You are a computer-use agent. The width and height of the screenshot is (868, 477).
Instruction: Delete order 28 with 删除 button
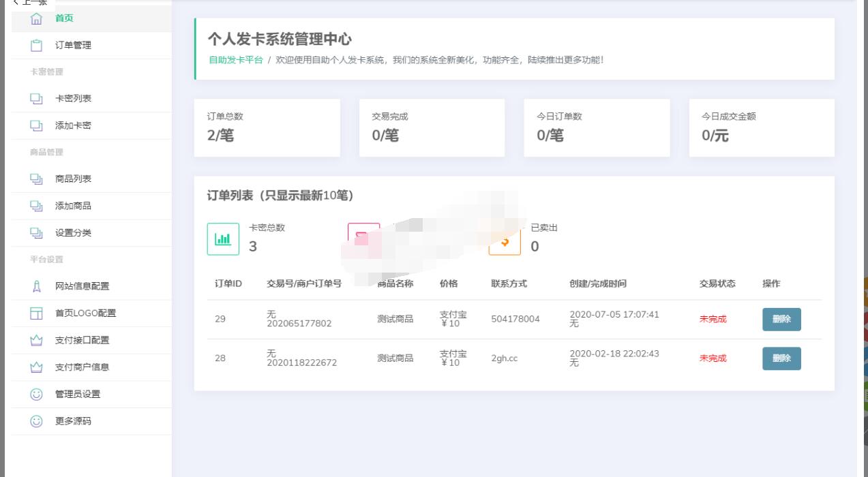[781, 358]
